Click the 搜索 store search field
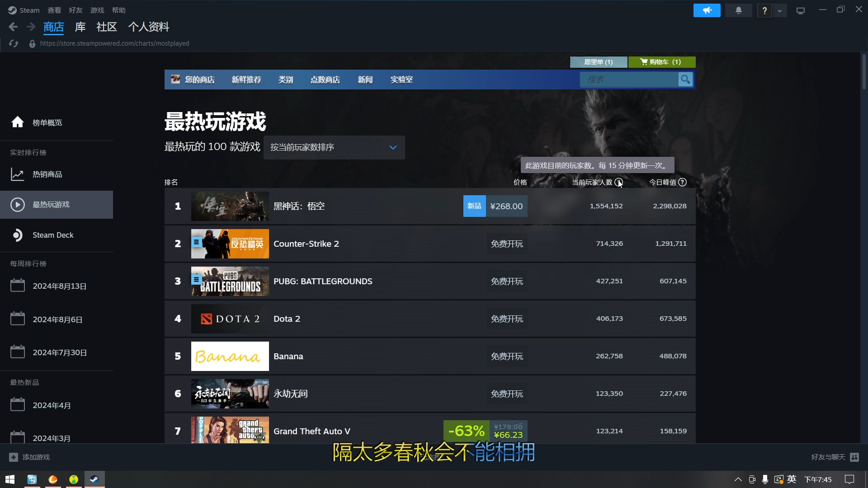 coord(629,80)
